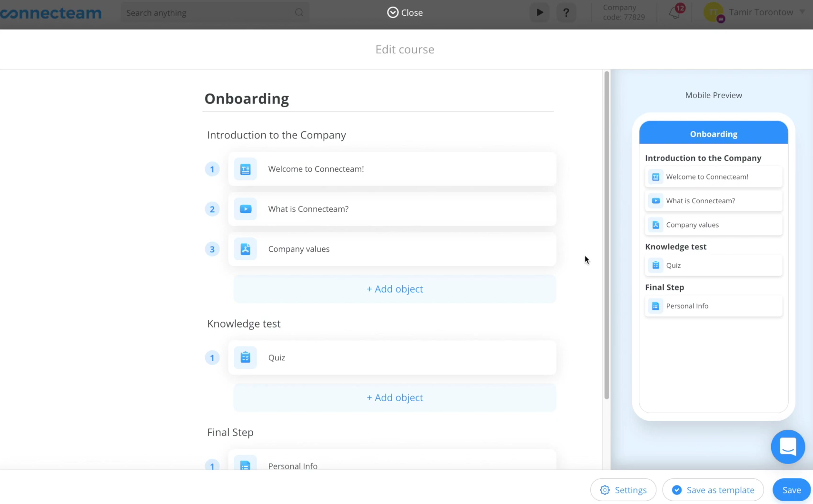The width and height of the screenshot is (813, 504).
Task: Click the Quiz clipboard icon
Action: tap(245, 357)
